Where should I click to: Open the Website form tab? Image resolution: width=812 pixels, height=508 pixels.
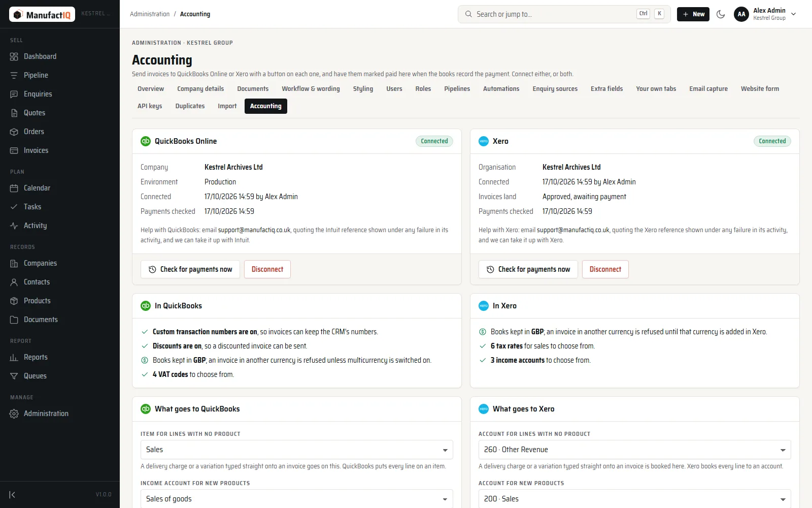pyautogui.click(x=760, y=89)
